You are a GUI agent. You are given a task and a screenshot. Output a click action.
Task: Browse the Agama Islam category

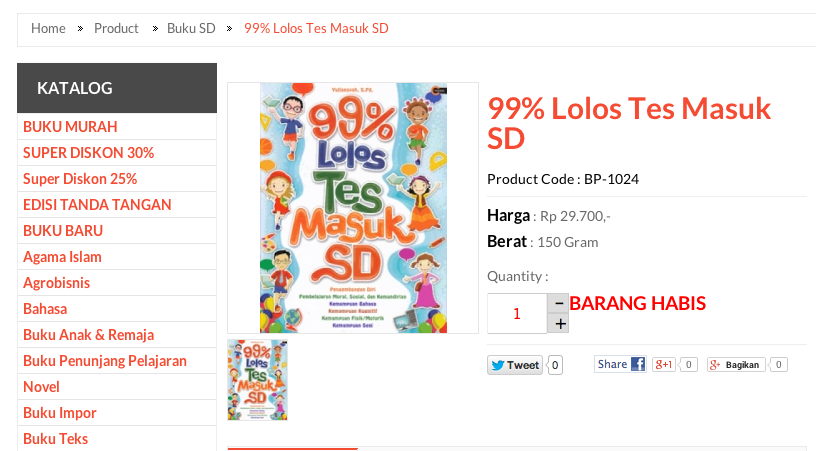[62, 256]
